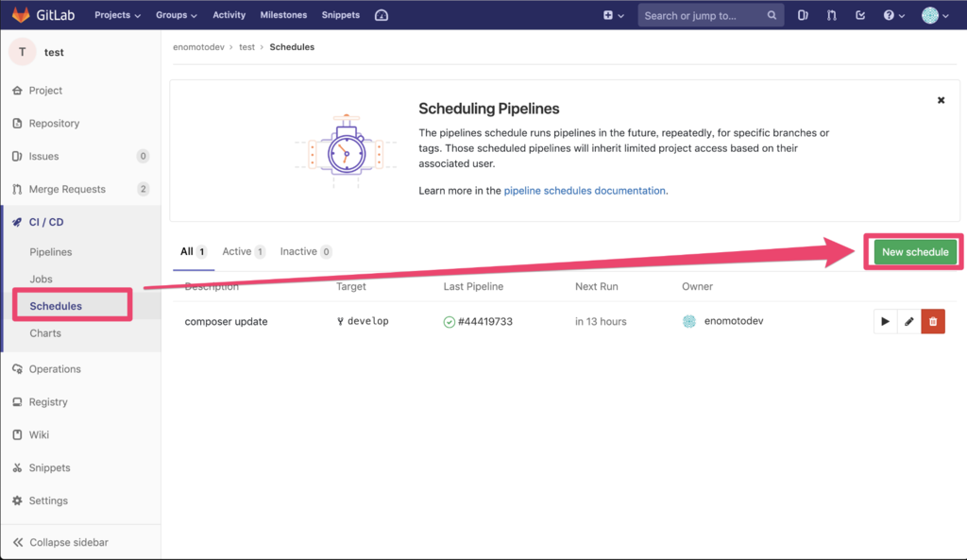Open the issues icon in top bar

click(803, 15)
